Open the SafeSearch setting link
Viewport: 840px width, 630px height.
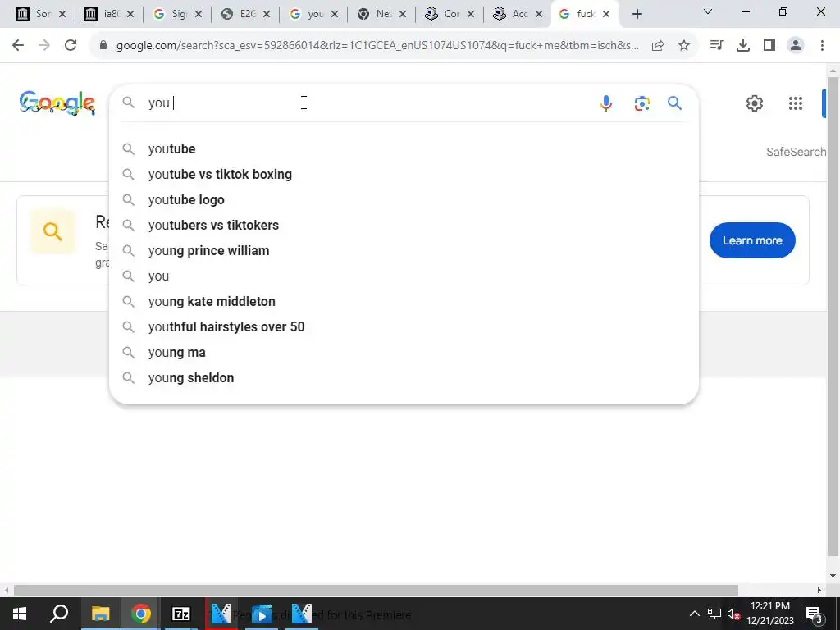pyautogui.click(x=796, y=152)
